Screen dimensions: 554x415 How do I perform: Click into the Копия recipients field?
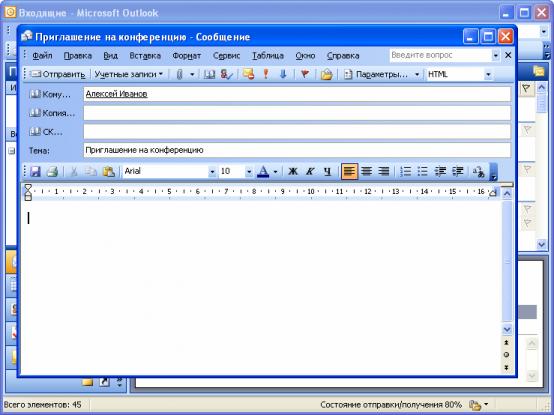click(x=297, y=113)
